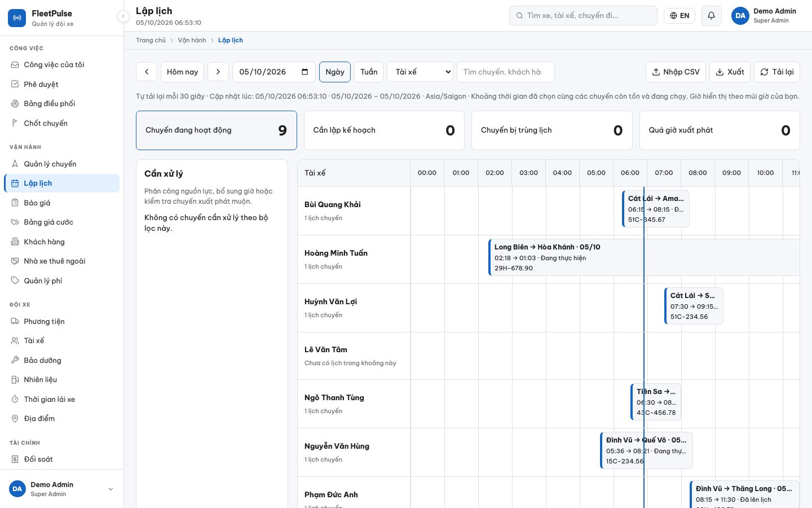Open the Tài xế grouping dropdown
The width and height of the screenshot is (812, 508).
click(x=420, y=72)
